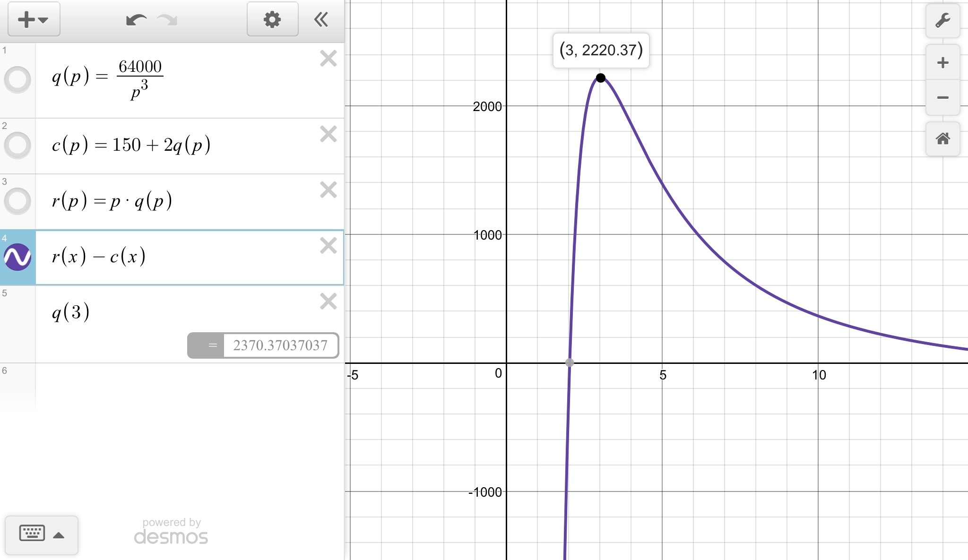The image size is (968, 560).
Task: Toggle visibility of the c(p) expression
Action: (17, 145)
